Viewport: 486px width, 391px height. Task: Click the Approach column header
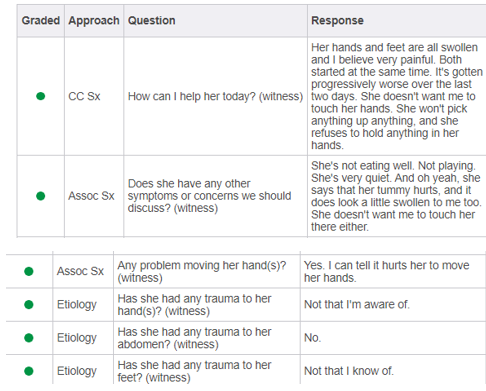point(94,20)
